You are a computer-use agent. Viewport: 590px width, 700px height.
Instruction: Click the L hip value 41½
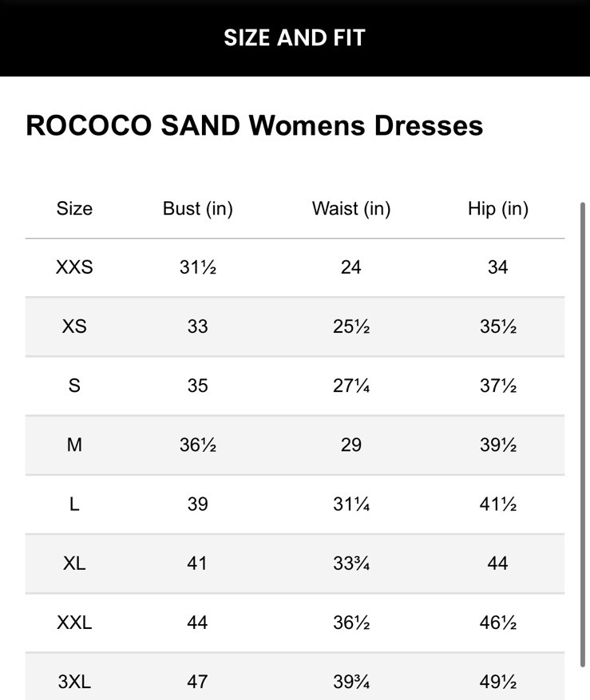tap(497, 504)
